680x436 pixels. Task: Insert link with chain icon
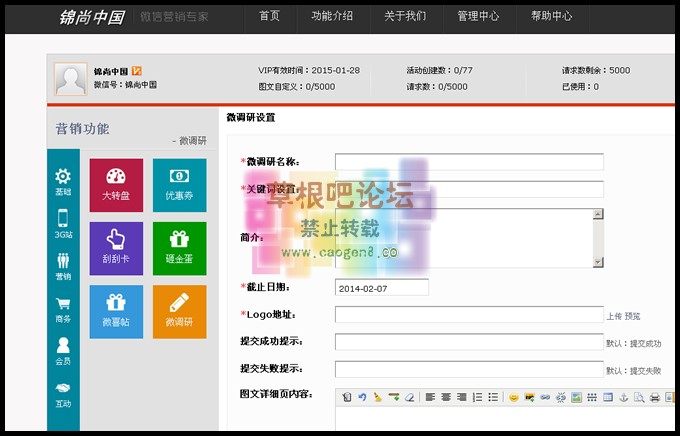coord(545,397)
